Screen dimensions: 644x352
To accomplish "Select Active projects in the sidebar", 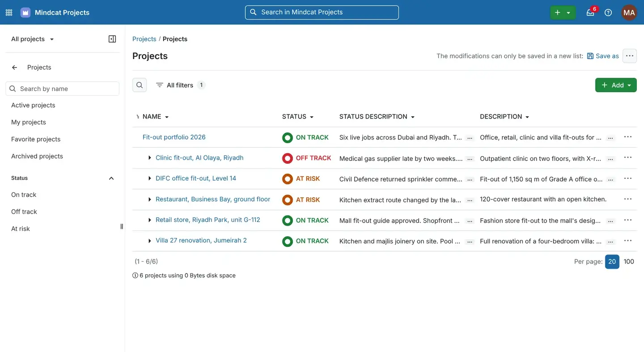I will coord(33,105).
